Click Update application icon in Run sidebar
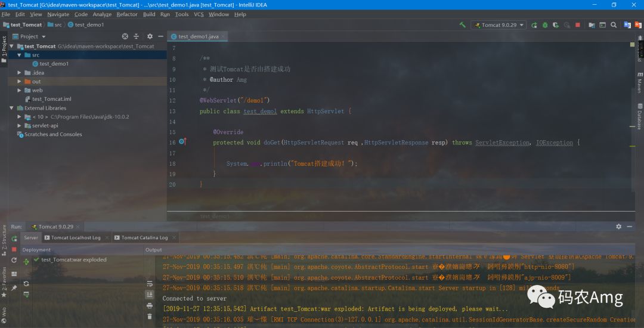The width and height of the screenshot is (644, 328). coord(14,260)
